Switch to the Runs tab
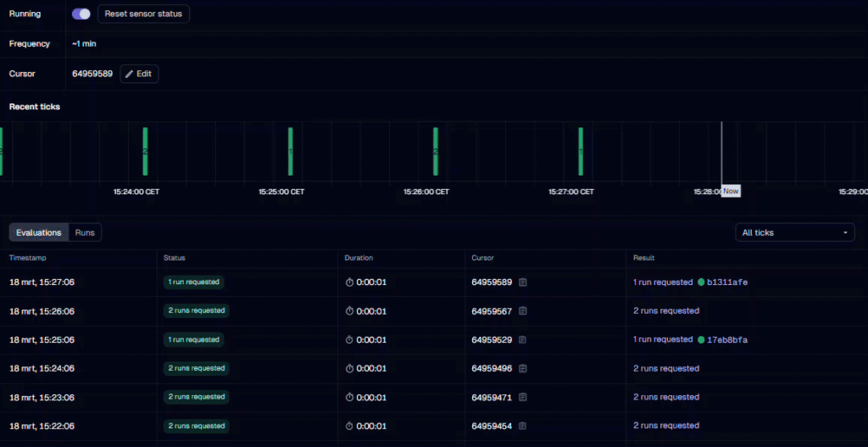The width and height of the screenshot is (868, 447). click(x=85, y=232)
